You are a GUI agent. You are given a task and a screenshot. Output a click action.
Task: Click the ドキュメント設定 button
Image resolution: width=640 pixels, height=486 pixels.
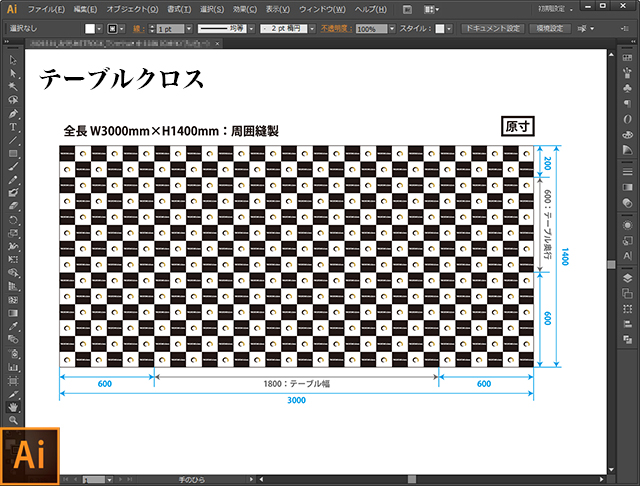pos(493,29)
